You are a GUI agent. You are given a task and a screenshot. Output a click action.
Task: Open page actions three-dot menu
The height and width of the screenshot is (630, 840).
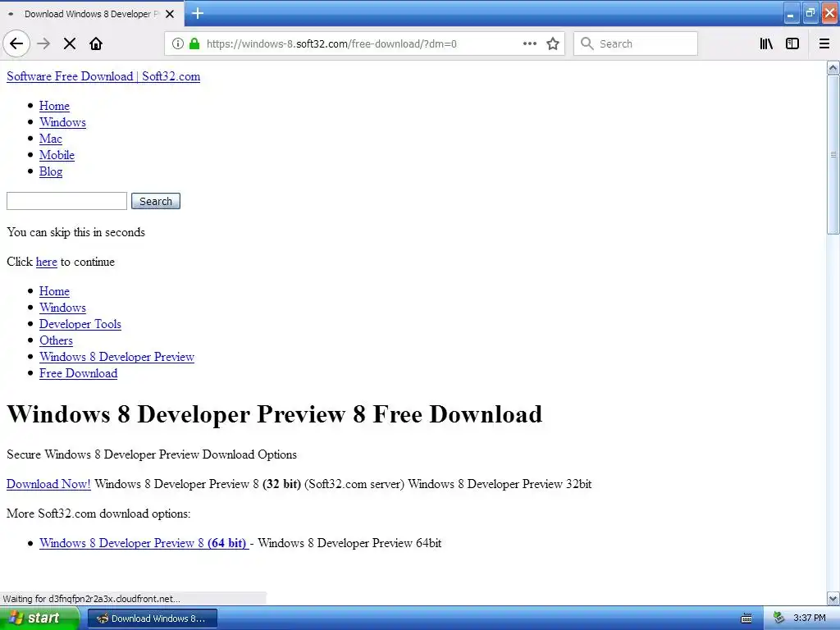pyautogui.click(x=530, y=43)
